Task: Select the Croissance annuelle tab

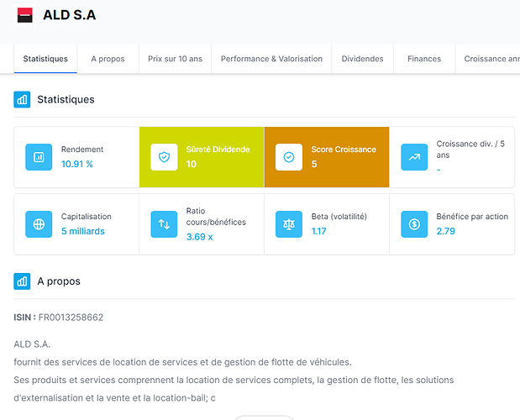Action: [x=488, y=59]
